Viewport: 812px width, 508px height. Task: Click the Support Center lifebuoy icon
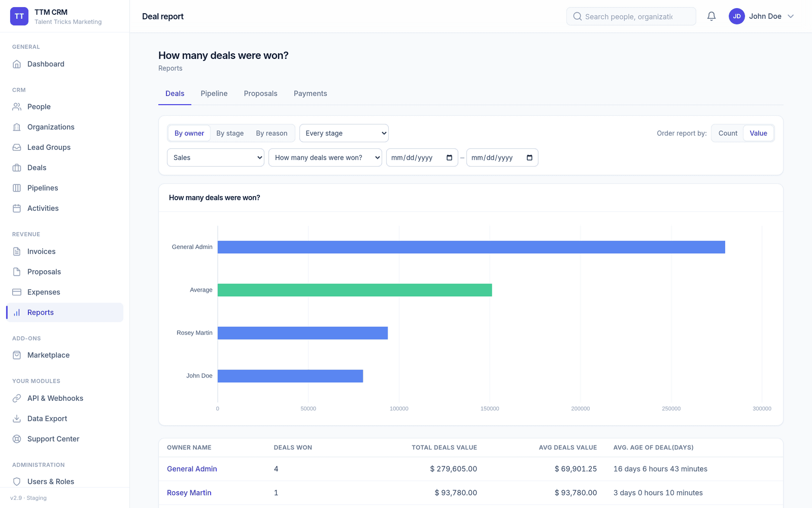(17, 439)
